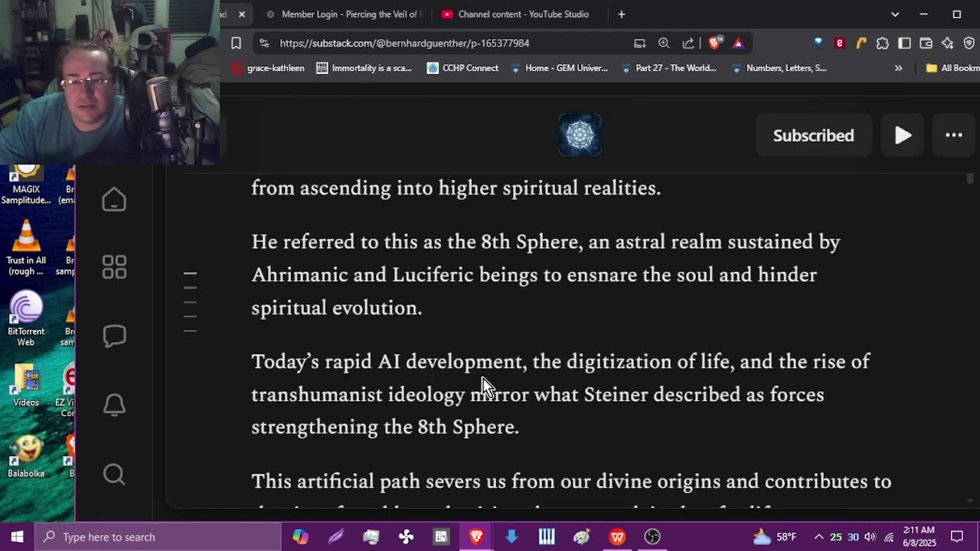Click the Subscribed button

pyautogui.click(x=813, y=135)
